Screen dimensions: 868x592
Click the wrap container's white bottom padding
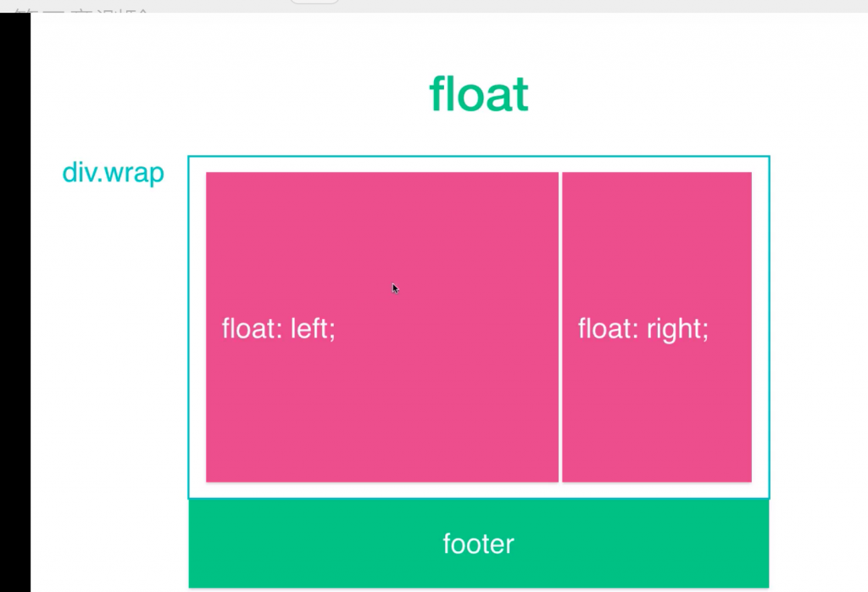[479, 489]
